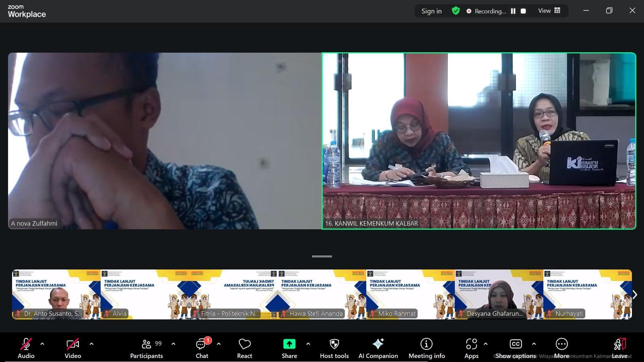This screenshot has height=362, width=644.
Task: Open the View layout menu
Action: pos(549,11)
